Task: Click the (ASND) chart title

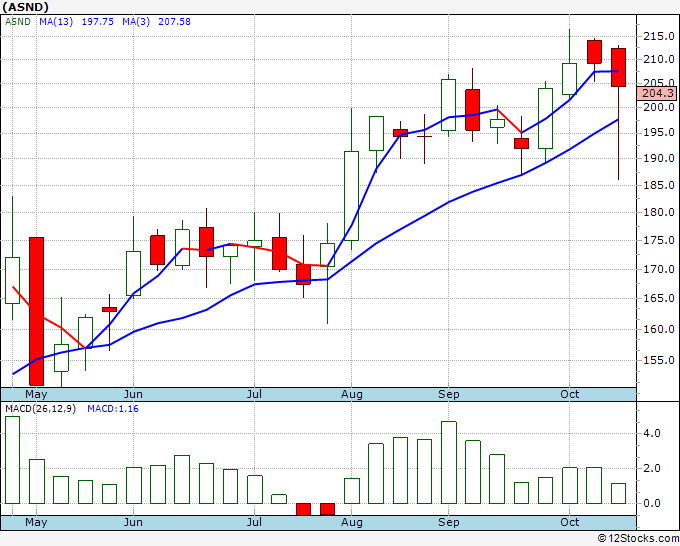Action: point(25,7)
